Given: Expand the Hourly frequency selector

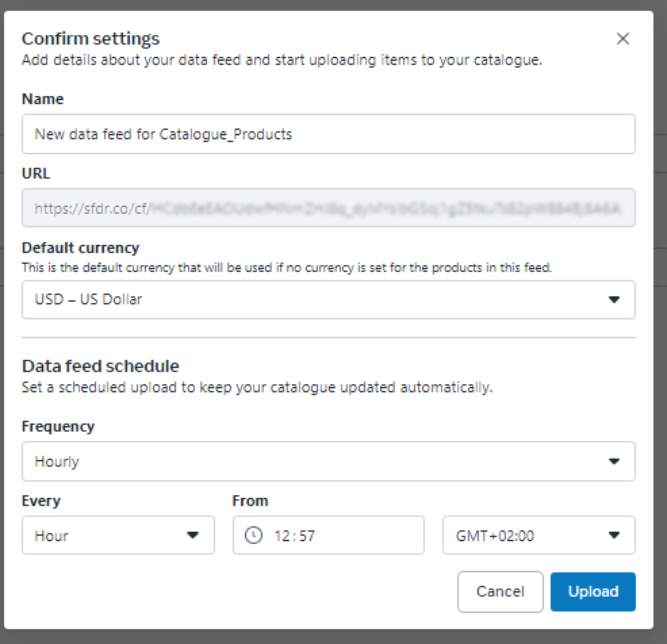Looking at the screenshot, I should (306, 462).
